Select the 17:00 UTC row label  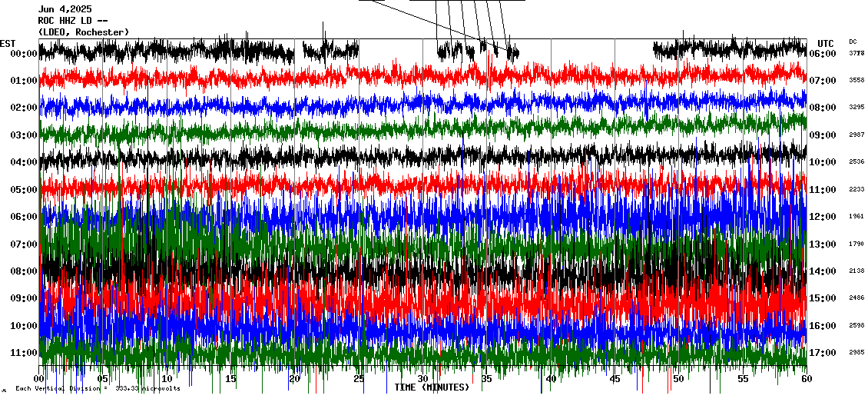pyautogui.click(x=823, y=353)
